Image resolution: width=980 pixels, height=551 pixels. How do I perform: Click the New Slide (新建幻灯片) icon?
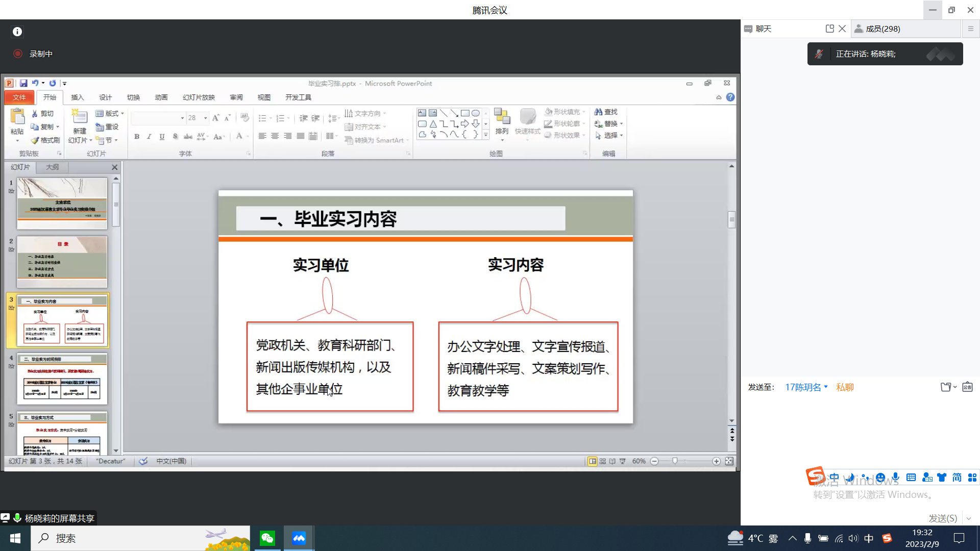[x=79, y=116]
